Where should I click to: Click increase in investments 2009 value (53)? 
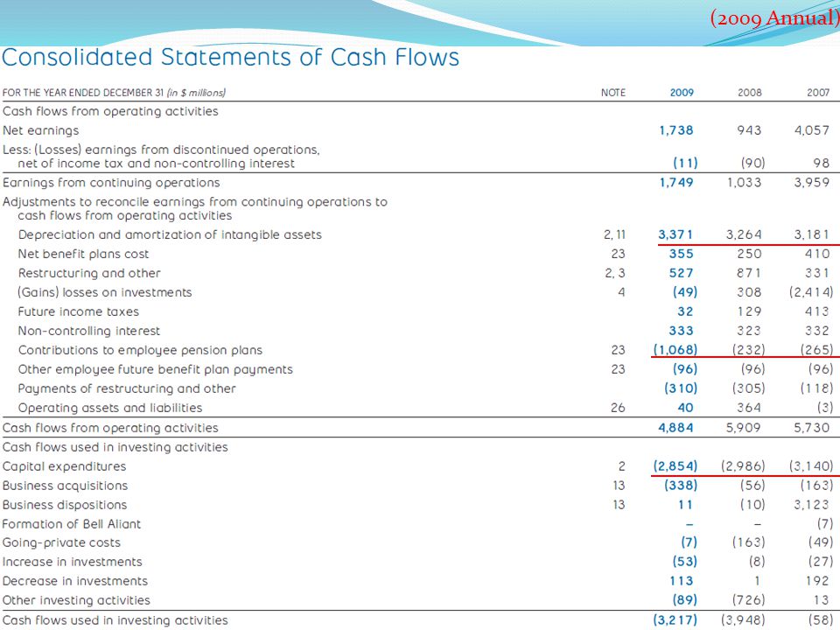(x=685, y=562)
